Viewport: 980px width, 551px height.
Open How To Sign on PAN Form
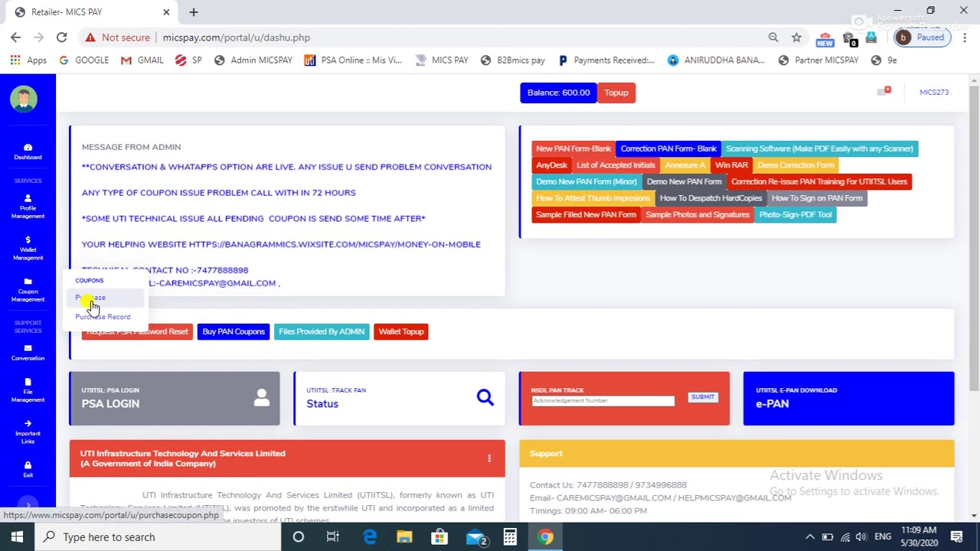pos(817,198)
